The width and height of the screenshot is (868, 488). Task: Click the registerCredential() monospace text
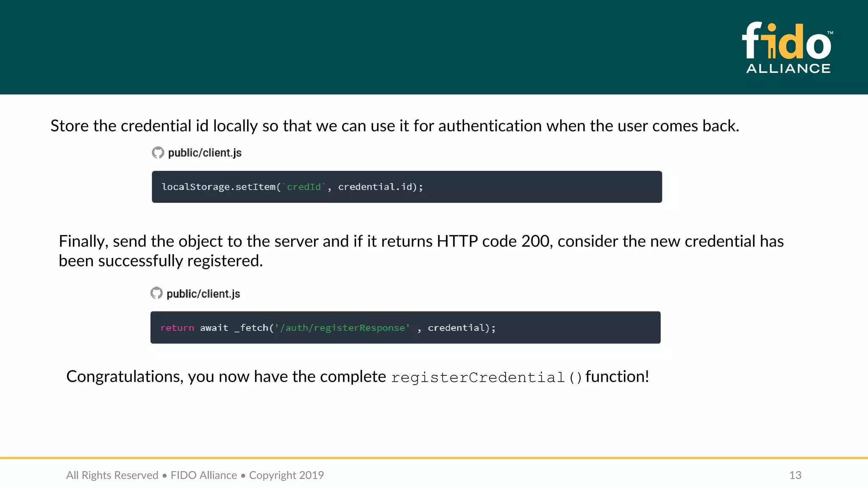486,377
